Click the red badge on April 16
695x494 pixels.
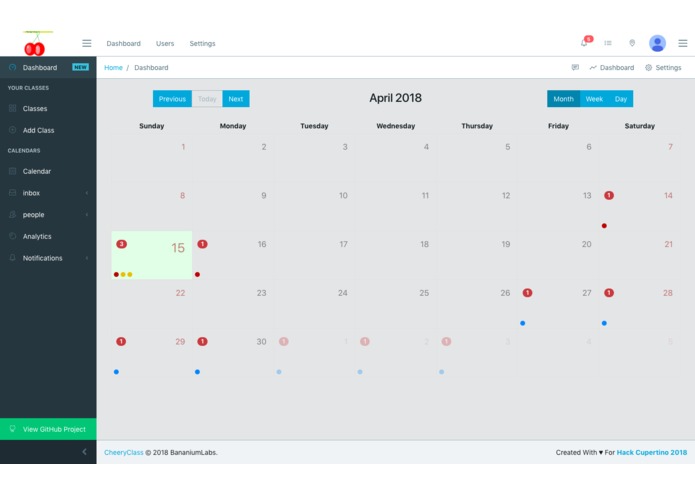pos(203,244)
